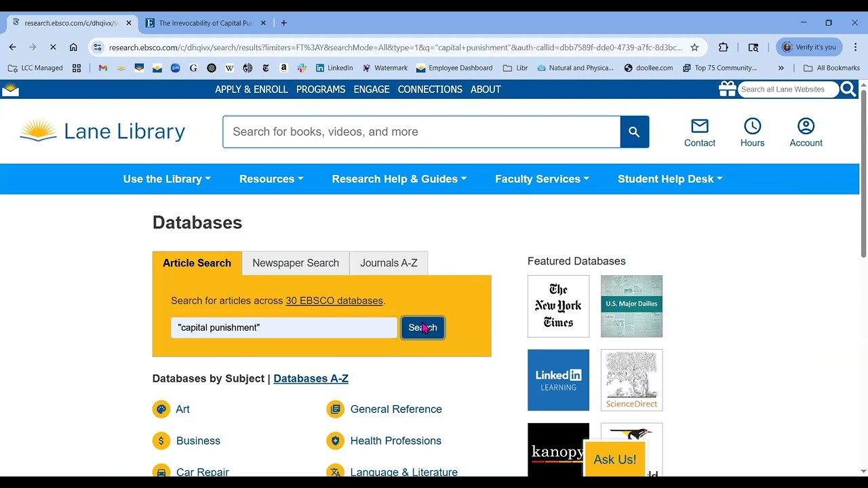Click the Lane sun logo in top-left bar
The width and height of the screenshot is (868, 488).
[10, 89]
